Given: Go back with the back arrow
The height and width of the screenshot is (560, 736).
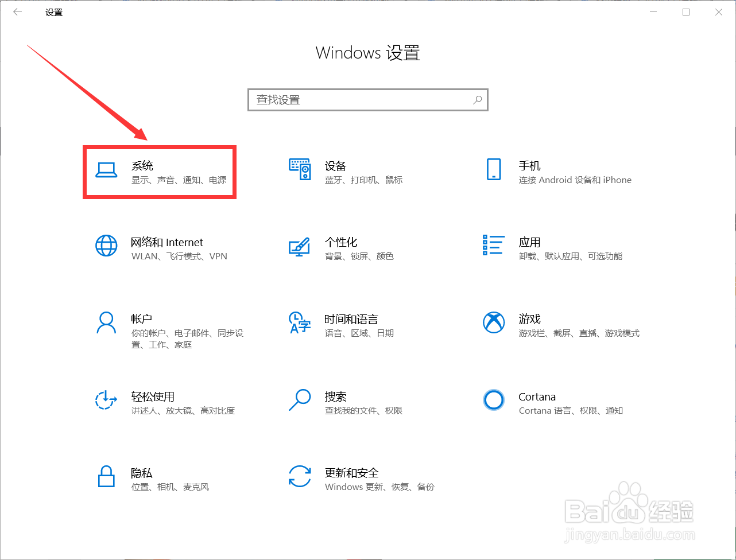Looking at the screenshot, I should coord(18,12).
